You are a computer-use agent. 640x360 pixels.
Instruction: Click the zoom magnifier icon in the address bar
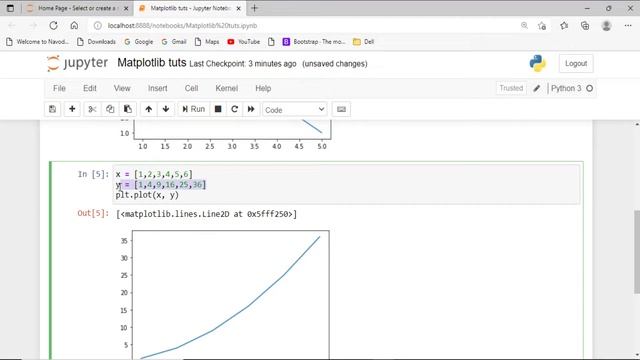coord(524,26)
